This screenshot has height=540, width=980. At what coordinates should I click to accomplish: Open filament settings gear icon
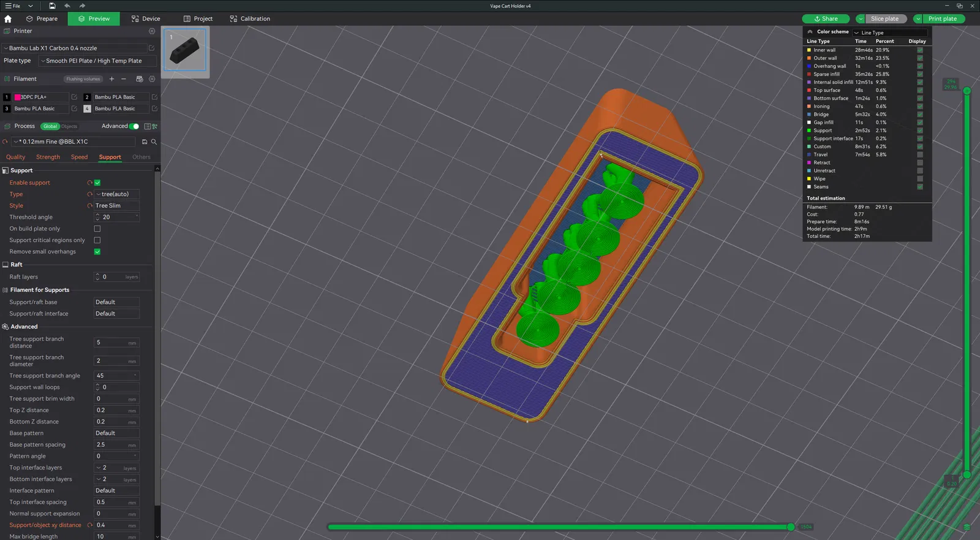(x=152, y=79)
